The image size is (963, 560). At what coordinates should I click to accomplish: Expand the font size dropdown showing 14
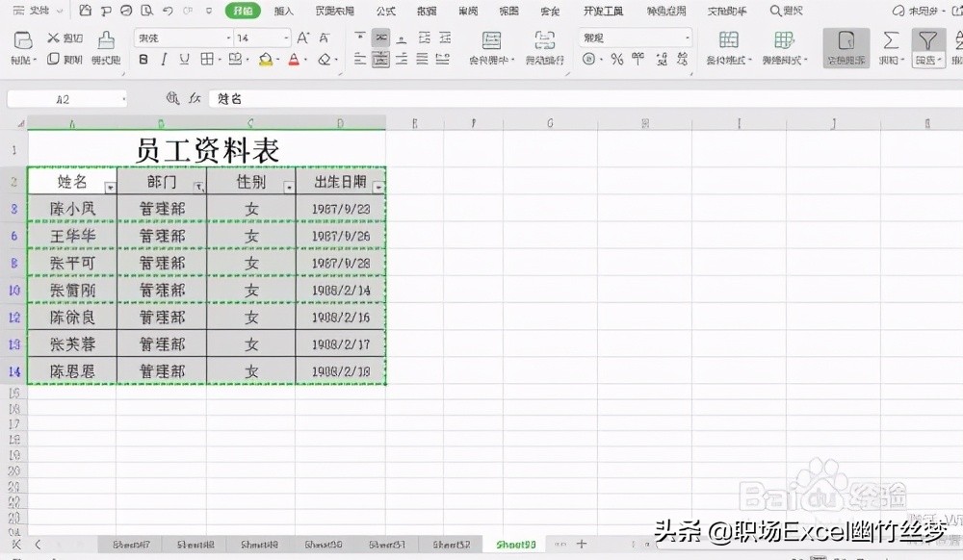click(286, 37)
